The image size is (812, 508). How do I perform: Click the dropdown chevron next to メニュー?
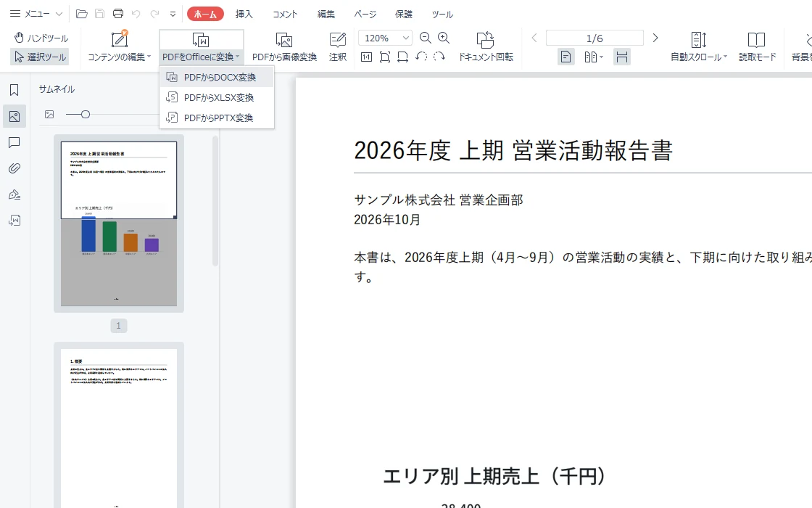coord(59,14)
